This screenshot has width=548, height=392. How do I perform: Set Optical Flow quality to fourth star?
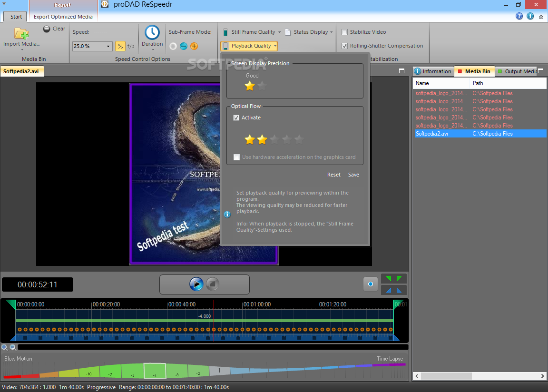[x=286, y=140]
